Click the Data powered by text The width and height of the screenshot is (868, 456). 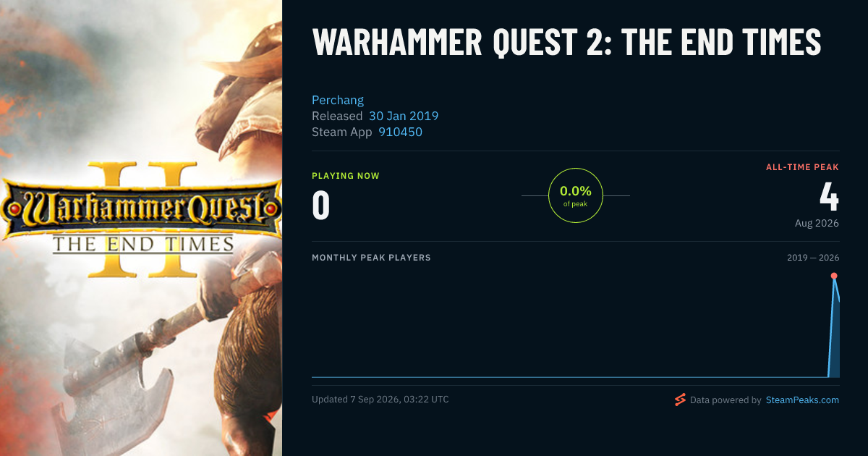[726, 400]
